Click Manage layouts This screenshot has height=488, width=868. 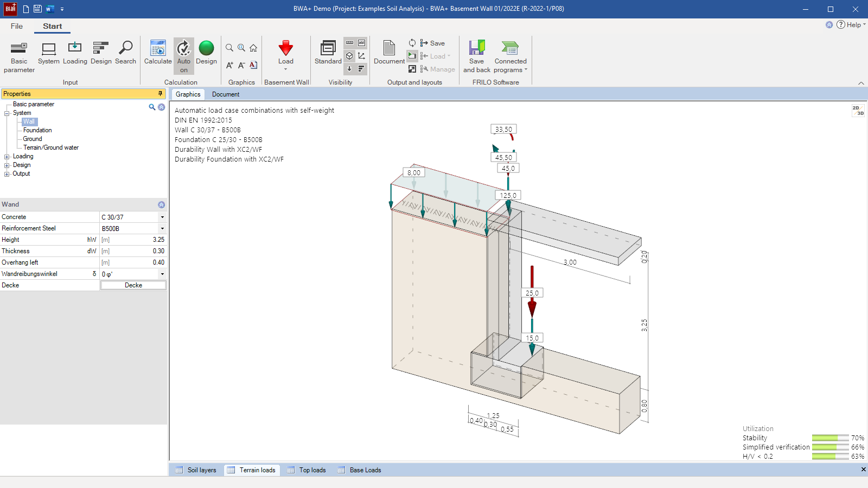437,69
